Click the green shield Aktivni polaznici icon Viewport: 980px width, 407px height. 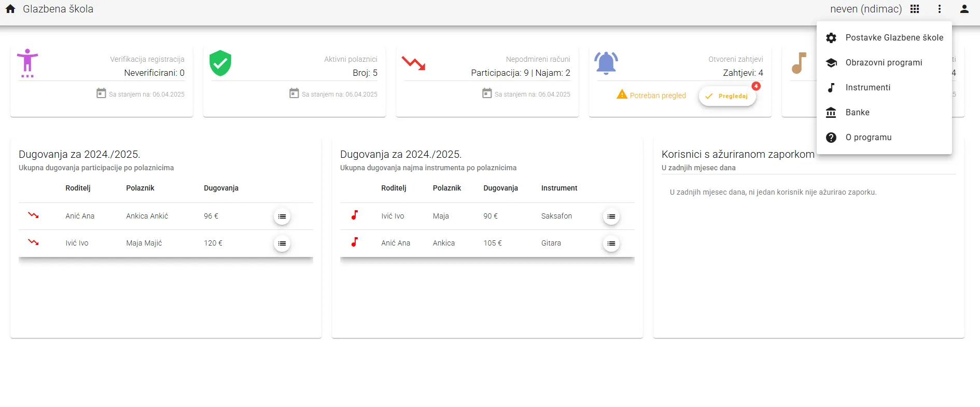(220, 63)
